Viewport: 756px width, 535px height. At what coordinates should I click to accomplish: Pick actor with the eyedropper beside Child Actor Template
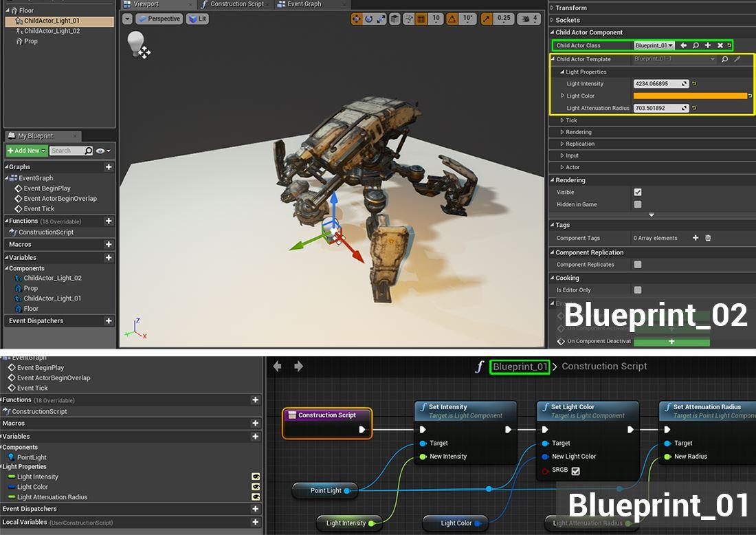(x=736, y=59)
